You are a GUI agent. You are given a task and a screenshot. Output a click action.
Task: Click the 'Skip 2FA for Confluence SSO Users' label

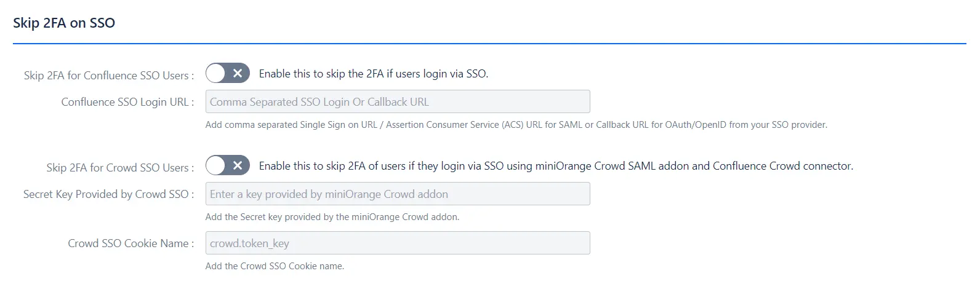pyautogui.click(x=108, y=76)
